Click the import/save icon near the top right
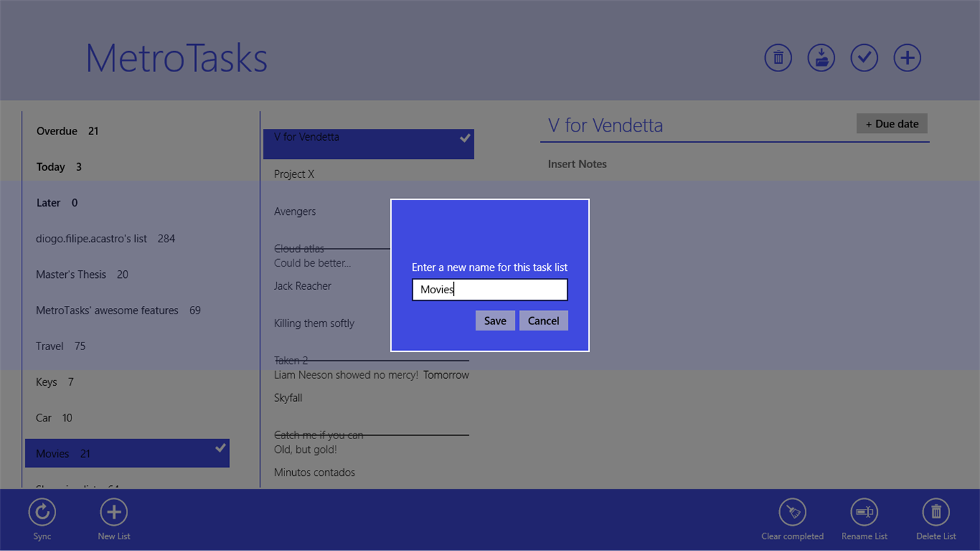The height and width of the screenshot is (551, 980). click(x=820, y=57)
